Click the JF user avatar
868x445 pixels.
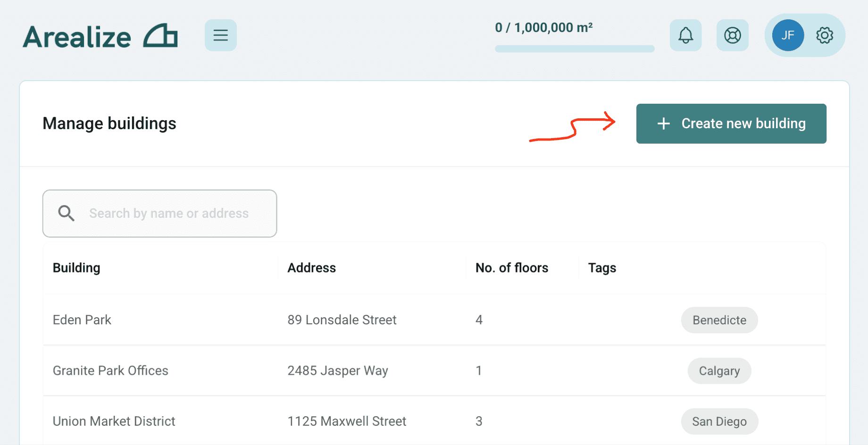coord(788,35)
